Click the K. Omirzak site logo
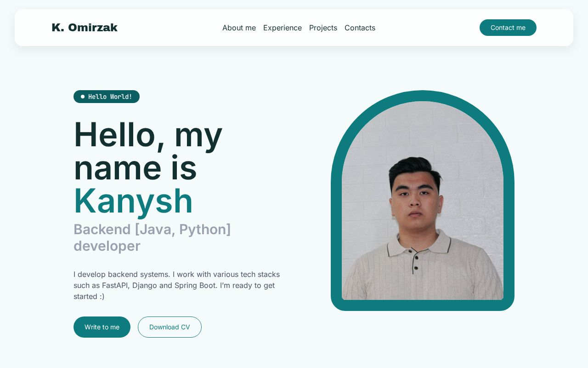This screenshot has height=368, width=588. (x=85, y=28)
